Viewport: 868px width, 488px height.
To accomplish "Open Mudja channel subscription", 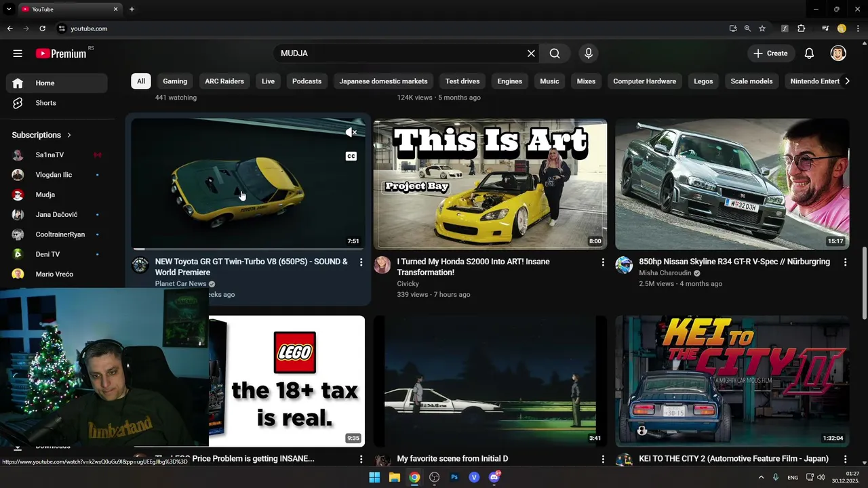I will point(57,195).
